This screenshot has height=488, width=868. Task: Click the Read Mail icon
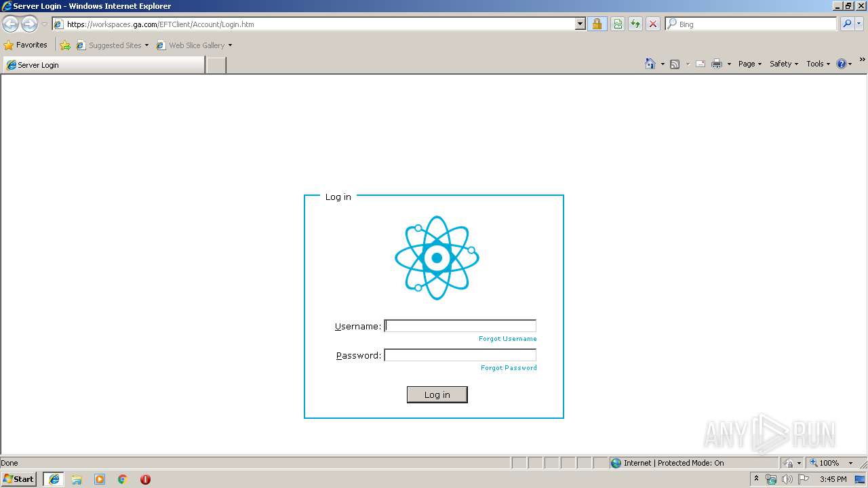pyautogui.click(x=701, y=64)
